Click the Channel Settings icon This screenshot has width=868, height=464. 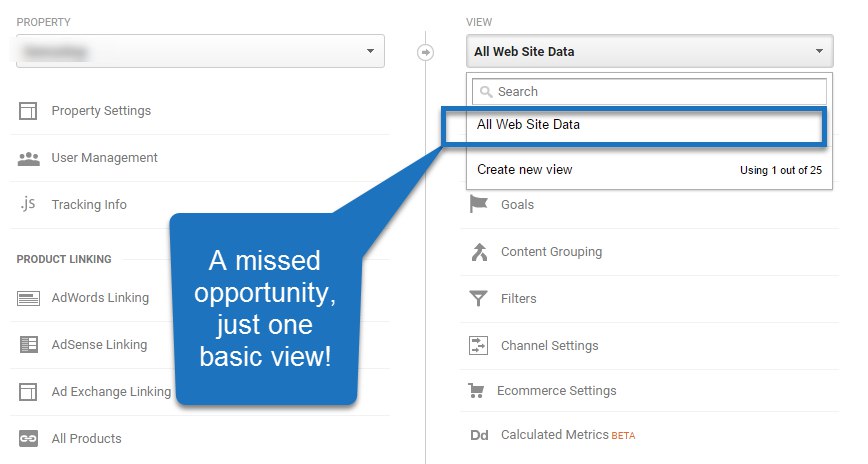point(479,346)
